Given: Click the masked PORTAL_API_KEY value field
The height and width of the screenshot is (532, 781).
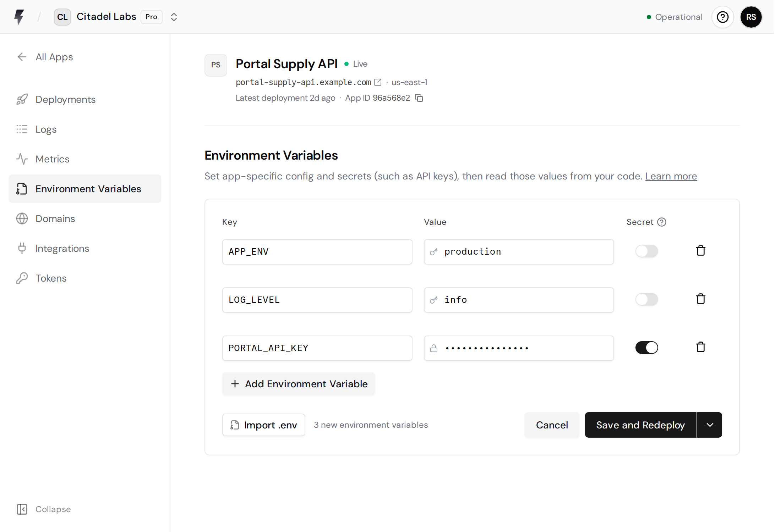Looking at the screenshot, I should coord(519,348).
